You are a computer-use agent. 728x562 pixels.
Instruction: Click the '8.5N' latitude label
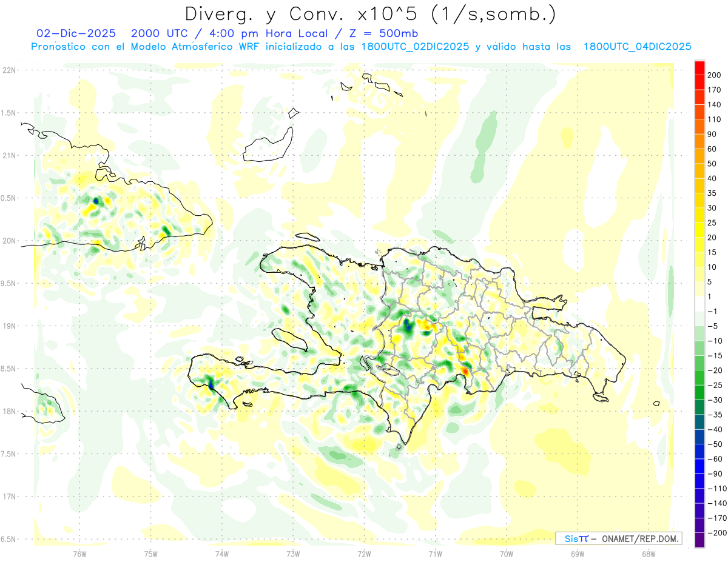pyautogui.click(x=8, y=369)
